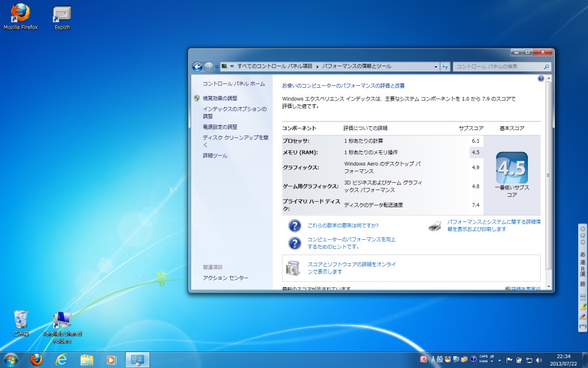Toggle the あ input mode on the floating IME bar

[582, 255]
